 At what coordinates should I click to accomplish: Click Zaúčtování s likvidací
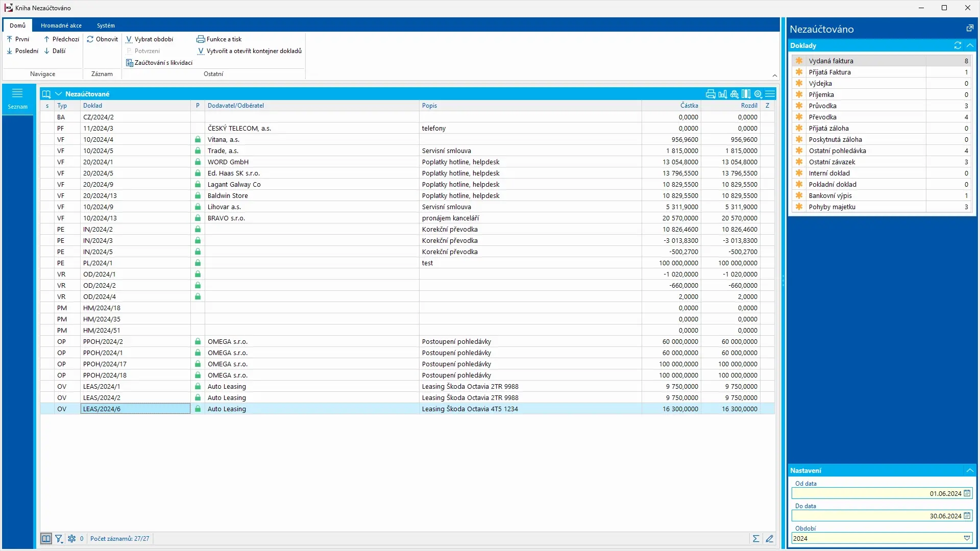pyautogui.click(x=159, y=63)
